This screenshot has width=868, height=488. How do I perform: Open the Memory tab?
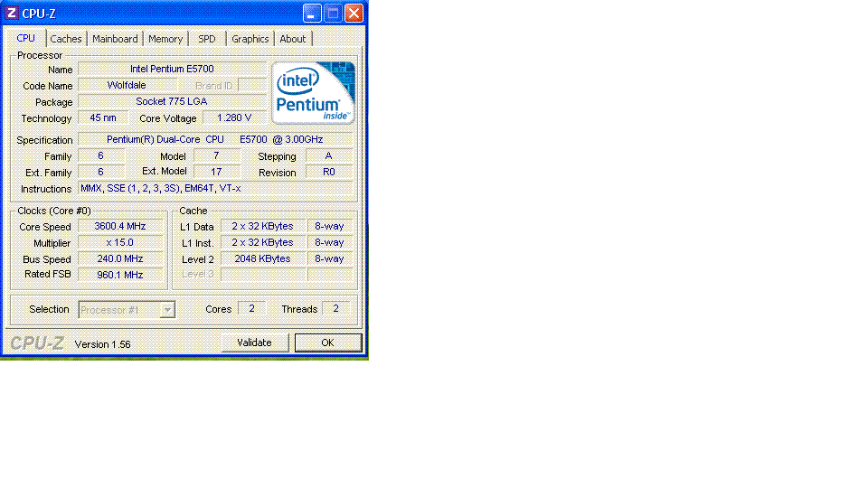(165, 39)
